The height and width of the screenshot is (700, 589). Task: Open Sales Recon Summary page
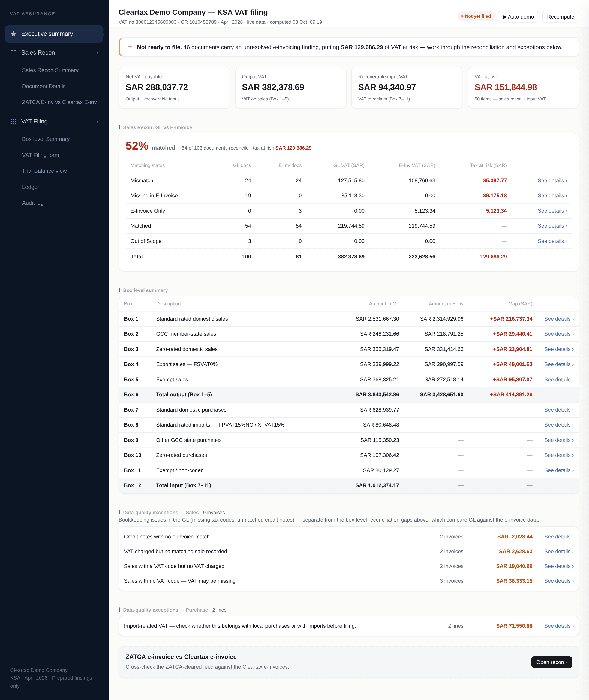(50, 70)
